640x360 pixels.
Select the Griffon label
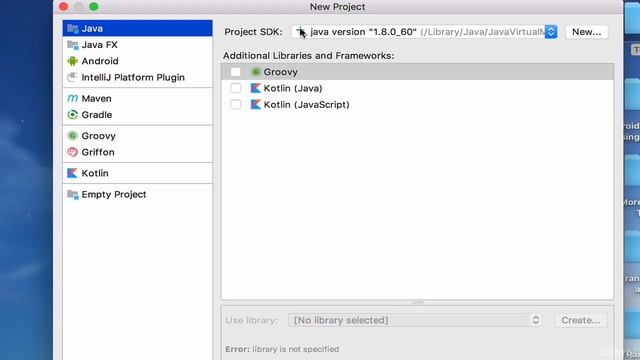(x=98, y=152)
